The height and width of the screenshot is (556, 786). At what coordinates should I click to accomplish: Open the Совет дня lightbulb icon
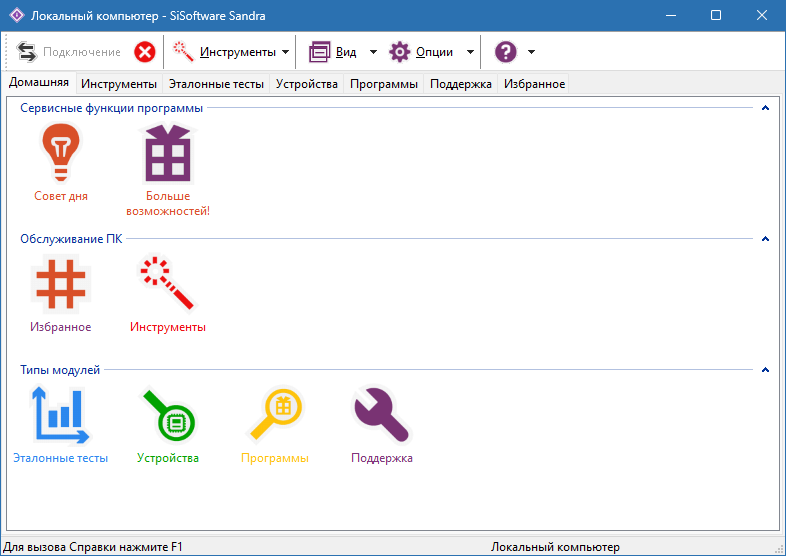[61, 153]
